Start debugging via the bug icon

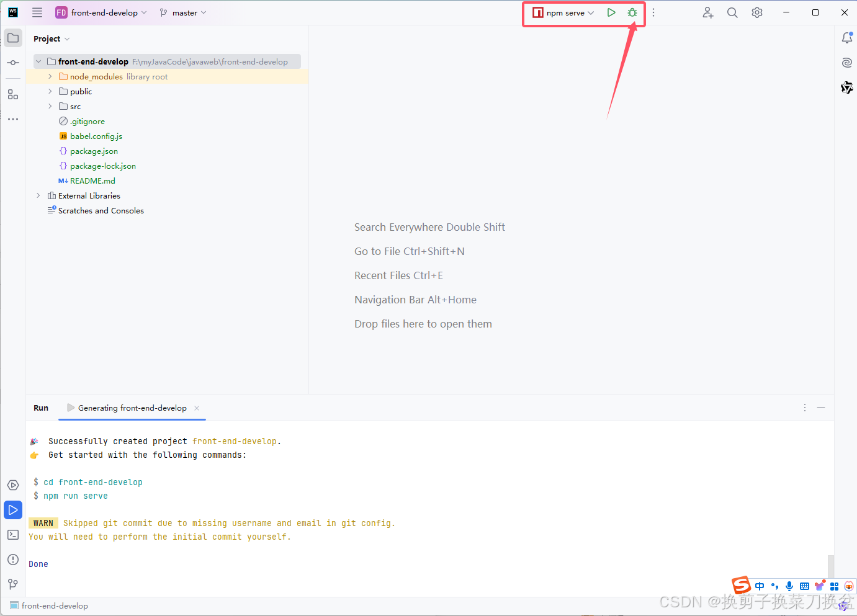(632, 12)
